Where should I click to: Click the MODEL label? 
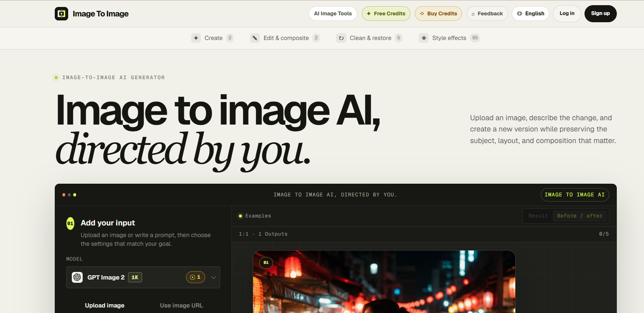pos(74,259)
